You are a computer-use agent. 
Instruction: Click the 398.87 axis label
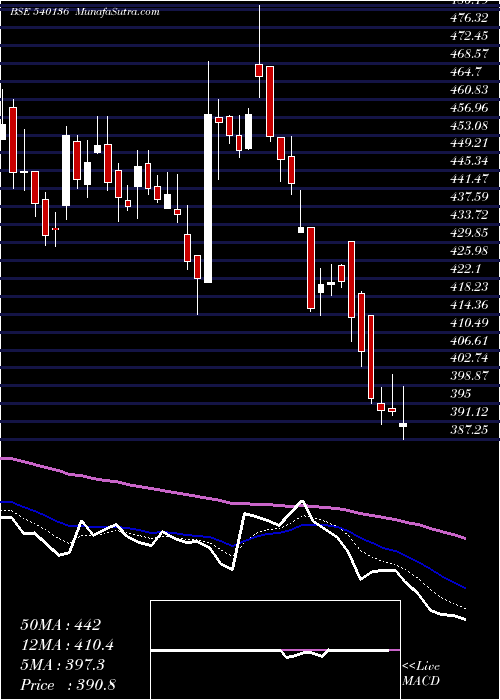pos(468,376)
